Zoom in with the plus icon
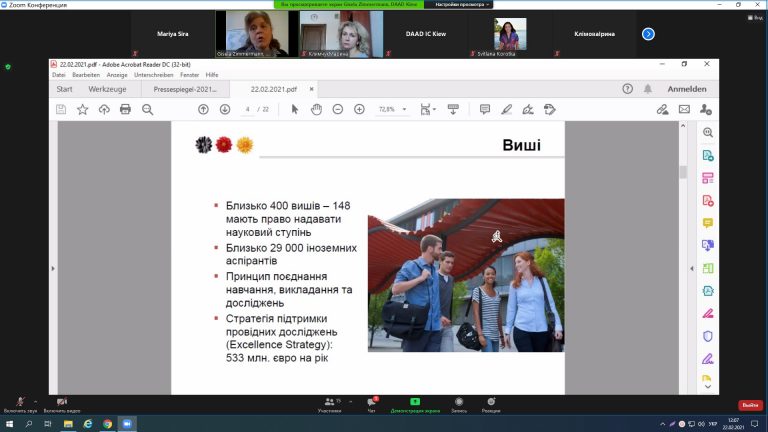 click(359, 109)
